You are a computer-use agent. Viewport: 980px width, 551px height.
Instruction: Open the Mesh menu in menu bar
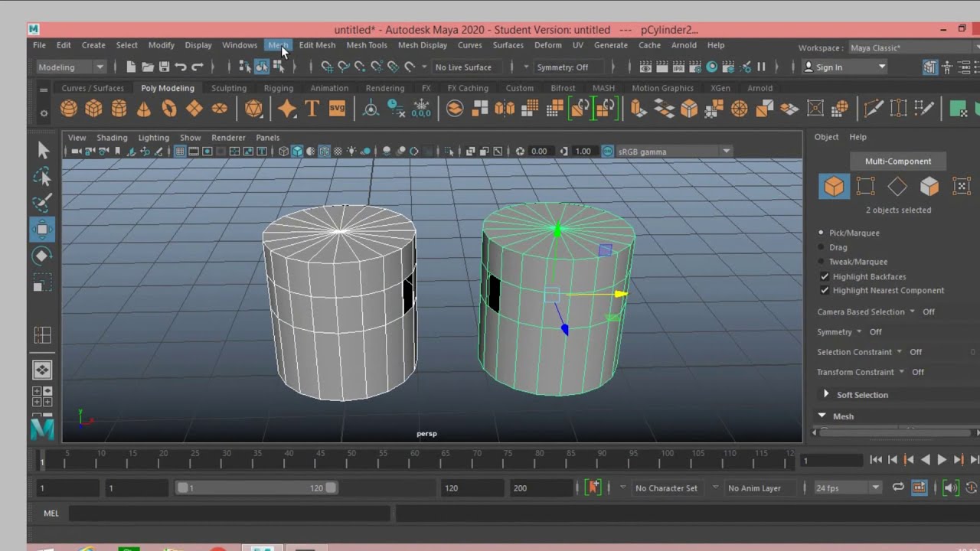[x=278, y=45]
